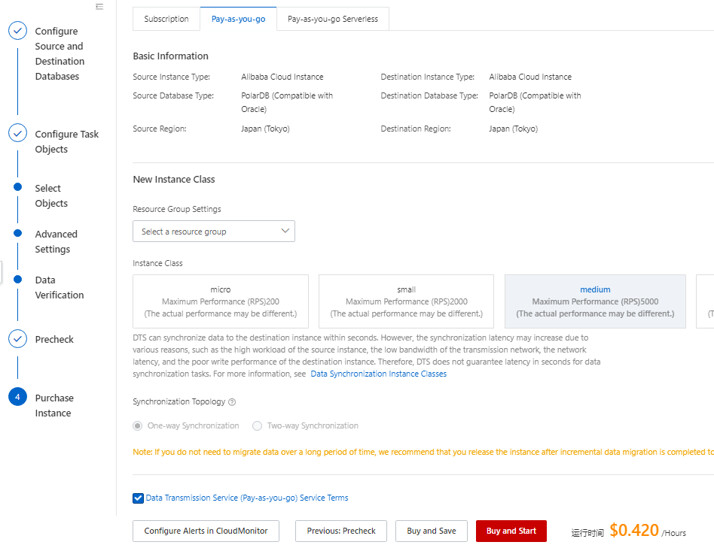Open Data Synchronization Instance Classes link
Viewport: 714px width, 548px height.
378,374
